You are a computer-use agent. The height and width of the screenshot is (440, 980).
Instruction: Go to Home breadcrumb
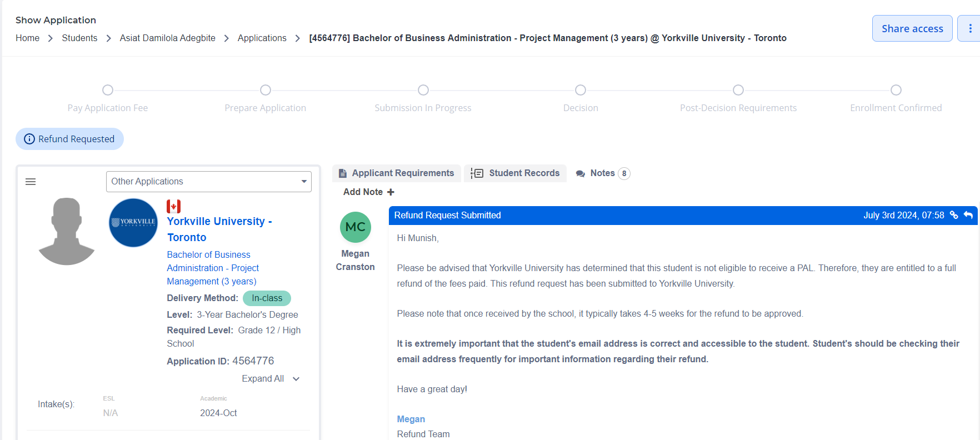(x=27, y=38)
